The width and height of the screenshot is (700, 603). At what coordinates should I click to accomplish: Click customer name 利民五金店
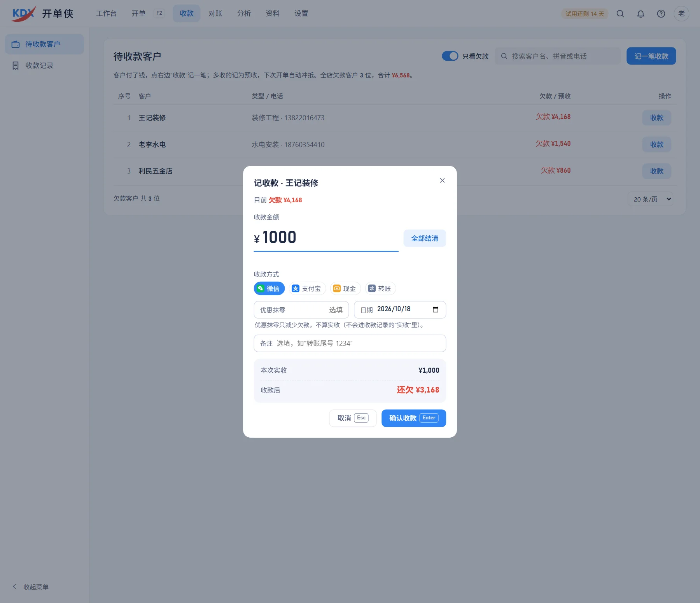tap(156, 171)
